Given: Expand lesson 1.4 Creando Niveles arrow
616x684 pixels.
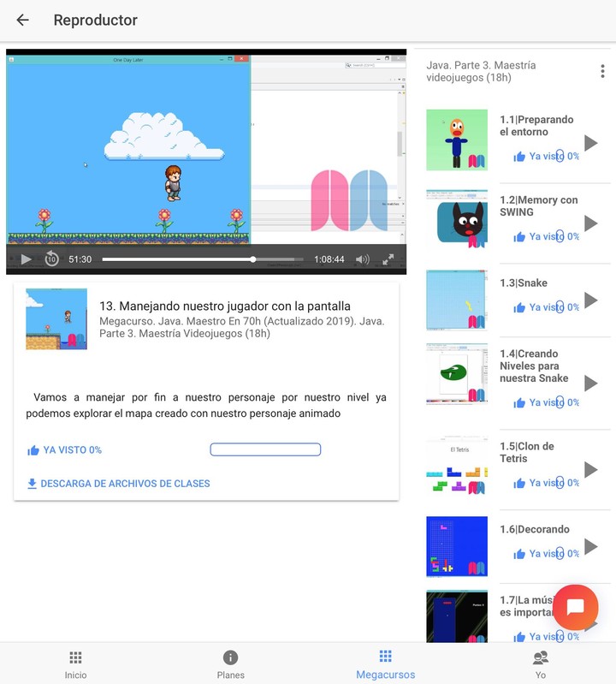Looking at the screenshot, I should [x=589, y=383].
